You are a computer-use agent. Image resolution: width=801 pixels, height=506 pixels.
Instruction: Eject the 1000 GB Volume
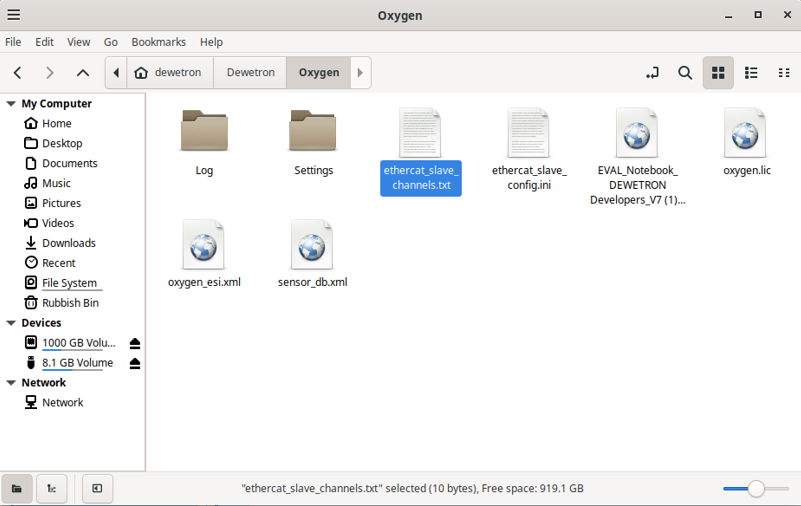tap(135, 343)
